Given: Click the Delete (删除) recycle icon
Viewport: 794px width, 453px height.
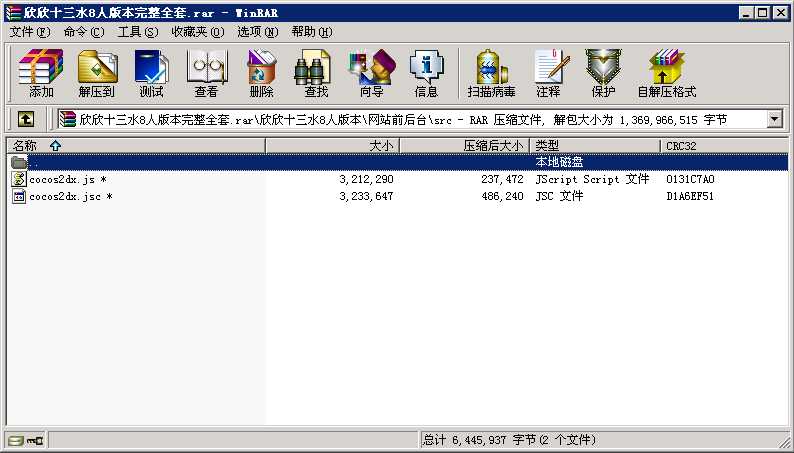Looking at the screenshot, I should [261, 73].
